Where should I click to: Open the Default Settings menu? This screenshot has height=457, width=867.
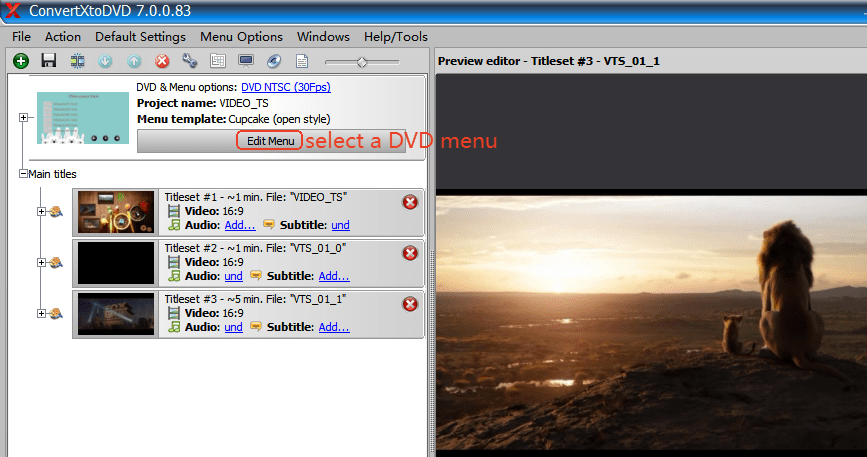(140, 37)
